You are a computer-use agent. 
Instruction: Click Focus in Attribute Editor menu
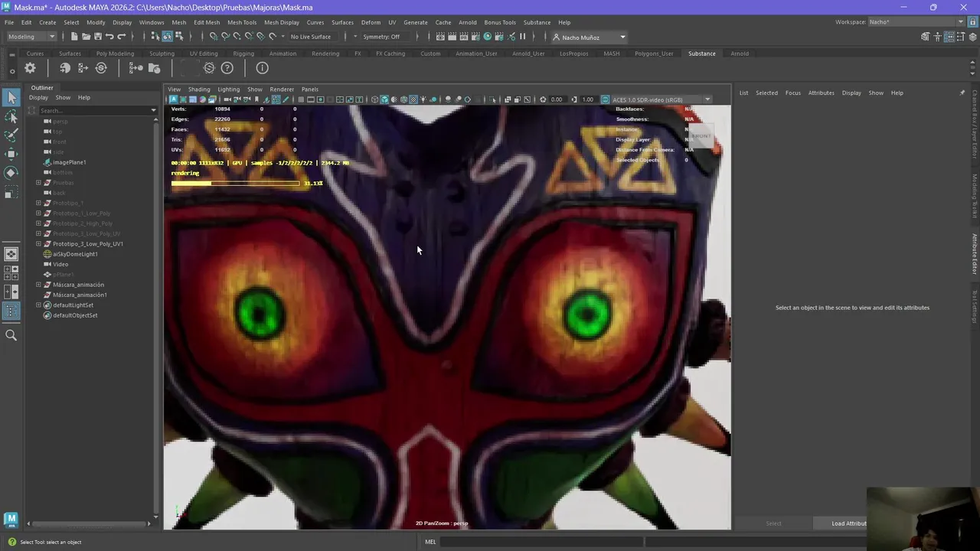pos(792,93)
